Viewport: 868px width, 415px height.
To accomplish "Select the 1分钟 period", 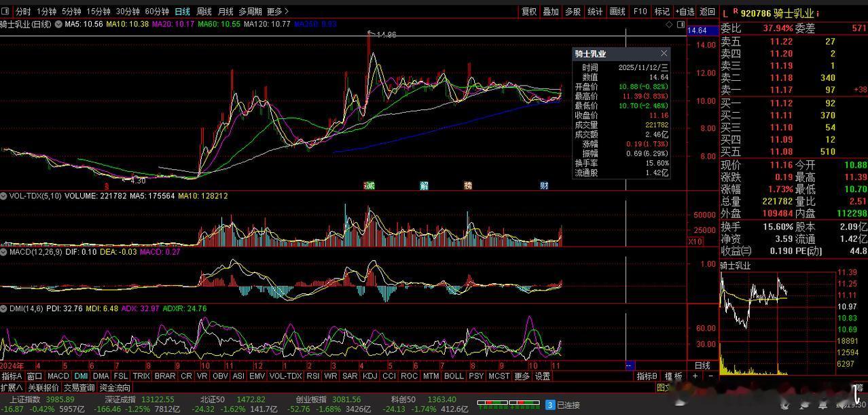I will (x=47, y=12).
